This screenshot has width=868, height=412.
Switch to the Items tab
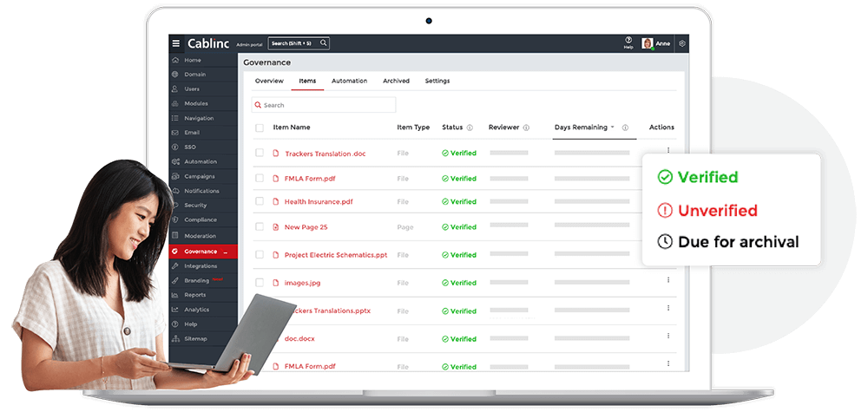307,81
